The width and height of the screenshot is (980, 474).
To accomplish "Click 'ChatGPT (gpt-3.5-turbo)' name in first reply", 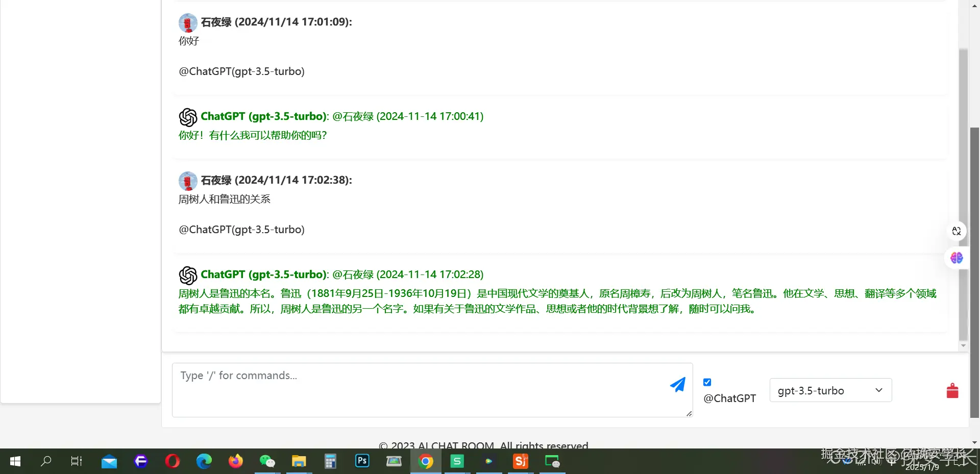I will click(264, 116).
